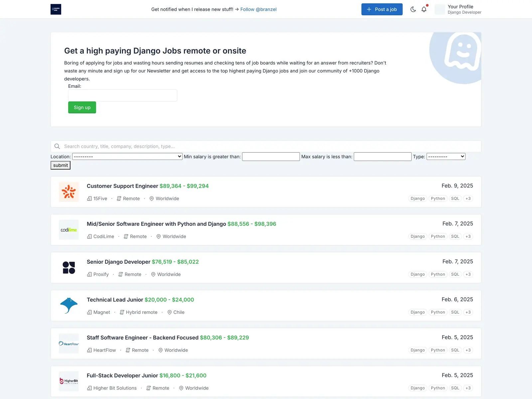Expand the Type dropdown

446,157
